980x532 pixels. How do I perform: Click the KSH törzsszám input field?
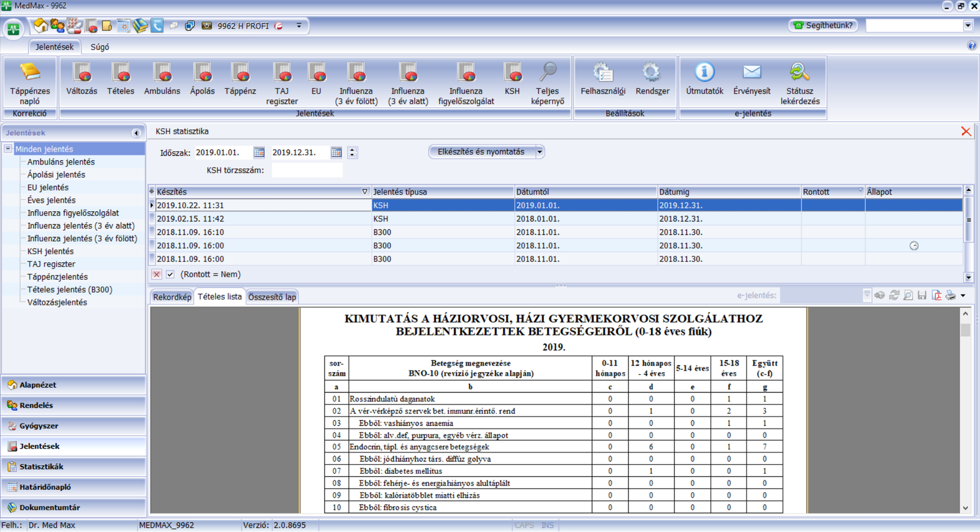coord(307,170)
